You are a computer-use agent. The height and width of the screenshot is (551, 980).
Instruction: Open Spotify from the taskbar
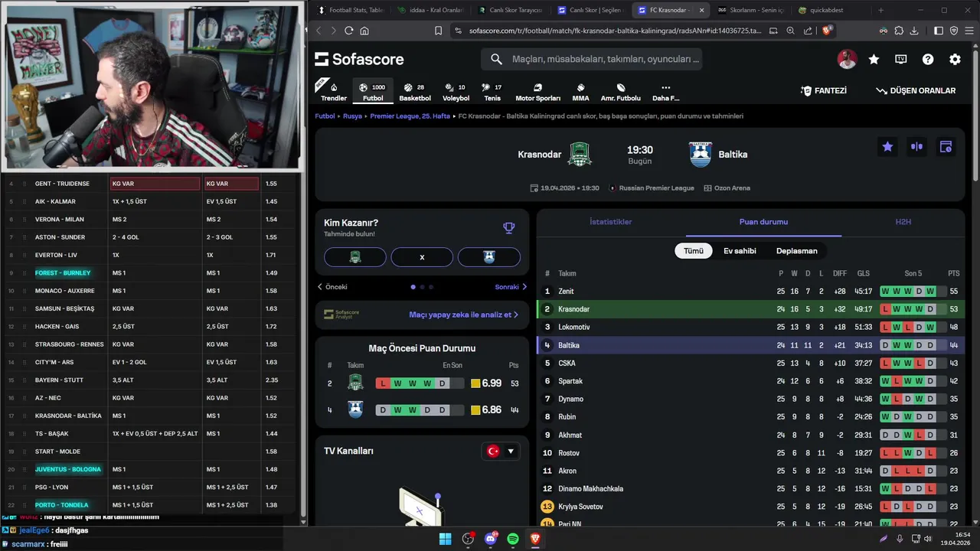click(513, 539)
